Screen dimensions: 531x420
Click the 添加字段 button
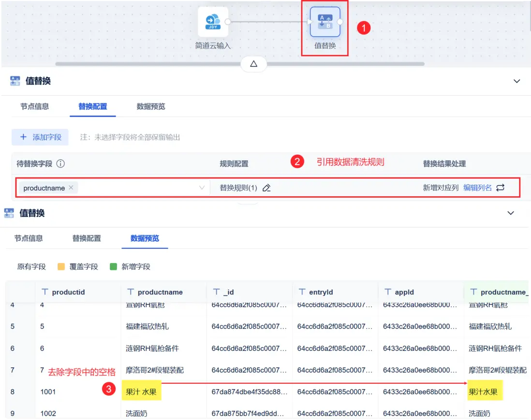(40, 137)
